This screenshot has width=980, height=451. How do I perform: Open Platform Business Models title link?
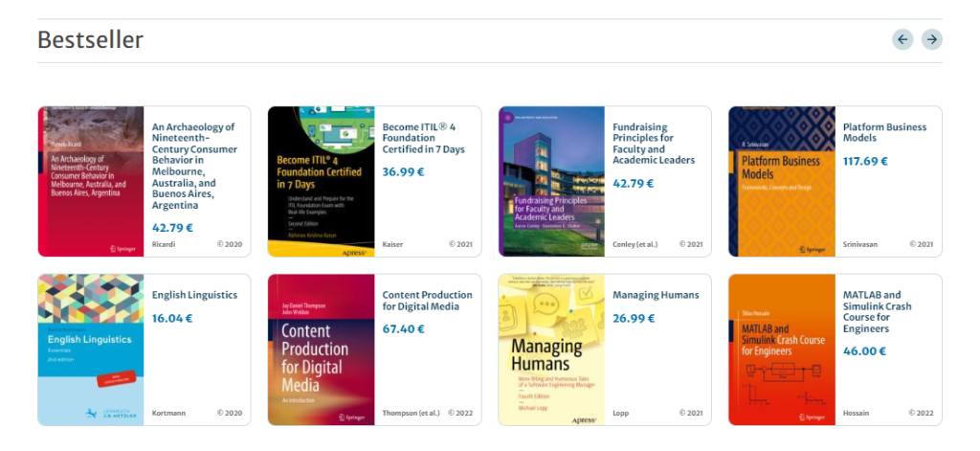click(885, 132)
